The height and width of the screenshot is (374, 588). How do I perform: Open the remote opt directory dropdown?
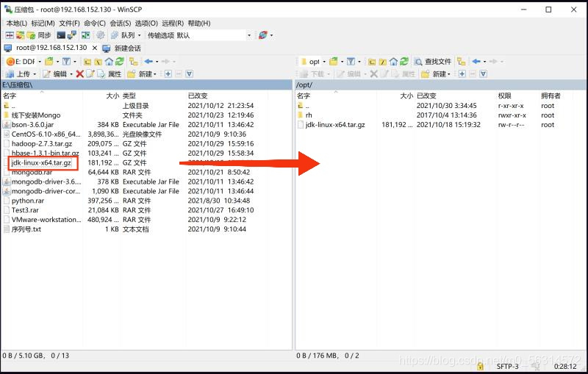pyautogui.click(x=313, y=62)
